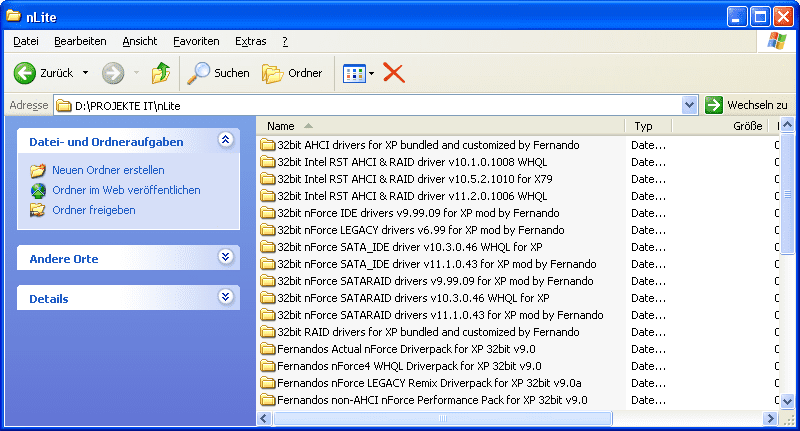This screenshot has height=431, width=800.
Task: Sort by the Name column header
Action: (440, 126)
